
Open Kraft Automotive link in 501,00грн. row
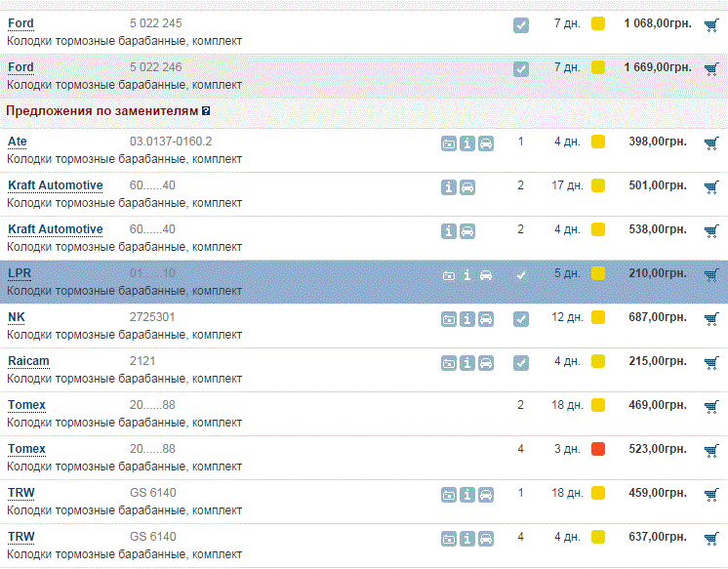[56, 185]
